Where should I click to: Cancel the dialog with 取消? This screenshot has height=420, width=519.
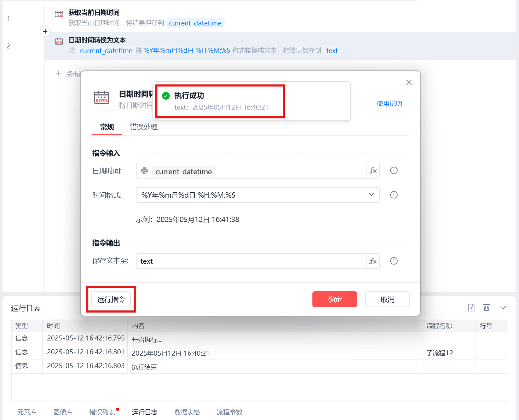point(387,299)
